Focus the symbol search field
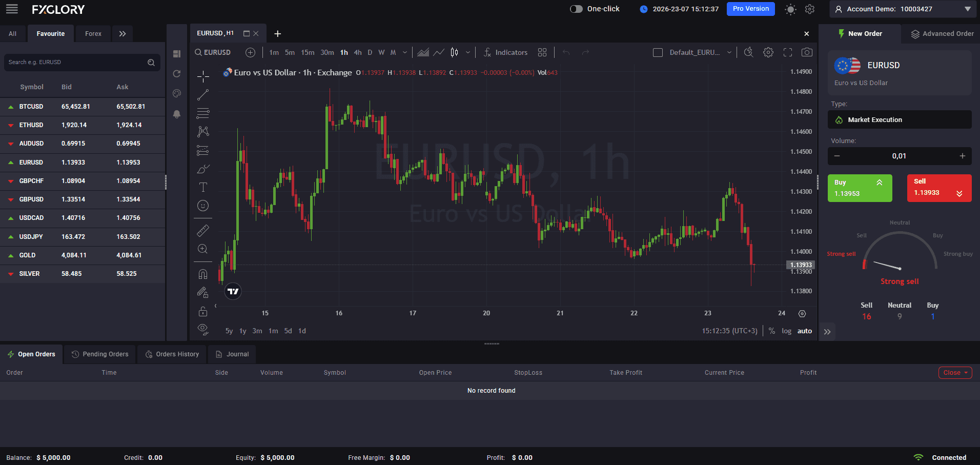The image size is (980, 465). pos(82,62)
